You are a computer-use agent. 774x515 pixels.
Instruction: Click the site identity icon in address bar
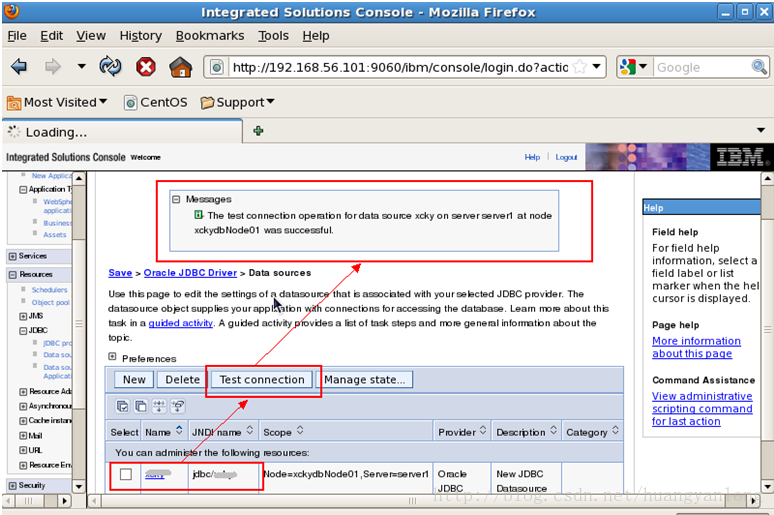click(x=217, y=67)
